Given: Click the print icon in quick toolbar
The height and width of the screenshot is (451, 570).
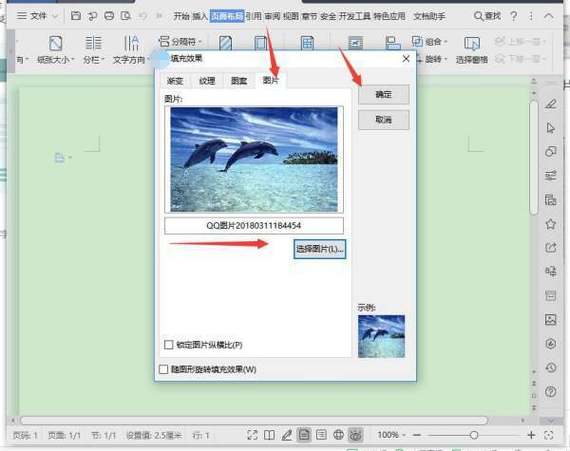Looking at the screenshot, I should [109, 16].
